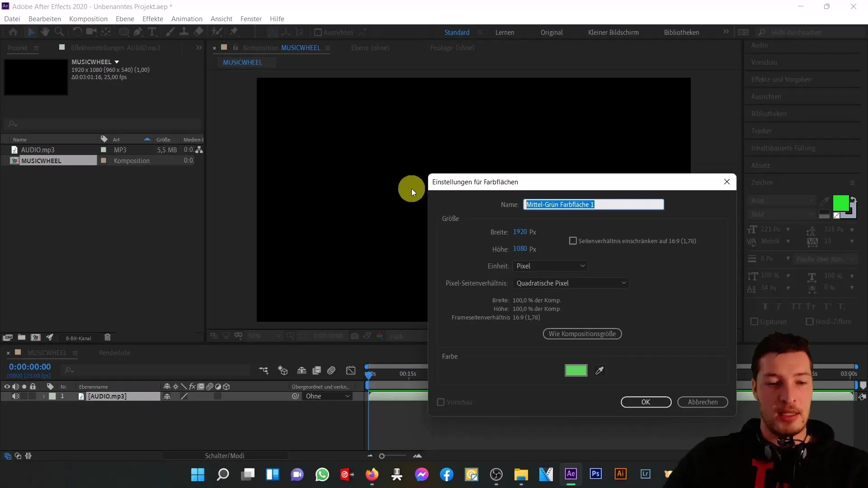868x488 pixels.
Task: Select the Brush tool
Action: click(170, 32)
